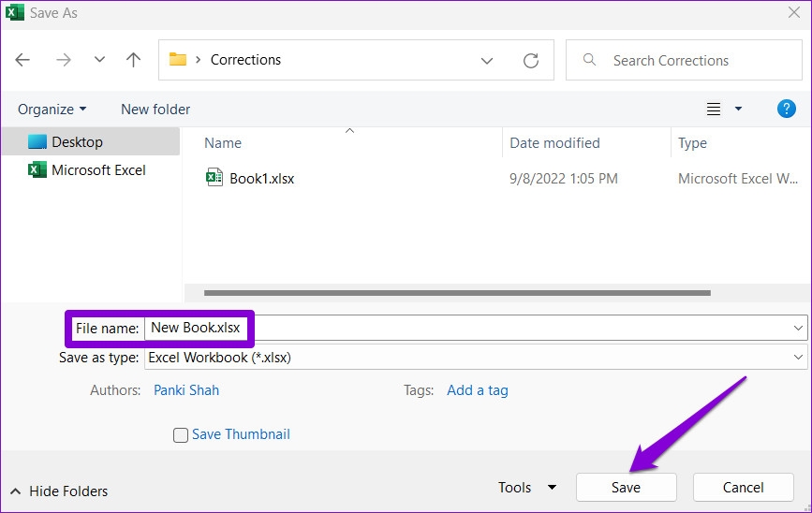The width and height of the screenshot is (812, 513).
Task: Expand the File name dropdown
Action: pyautogui.click(x=798, y=329)
